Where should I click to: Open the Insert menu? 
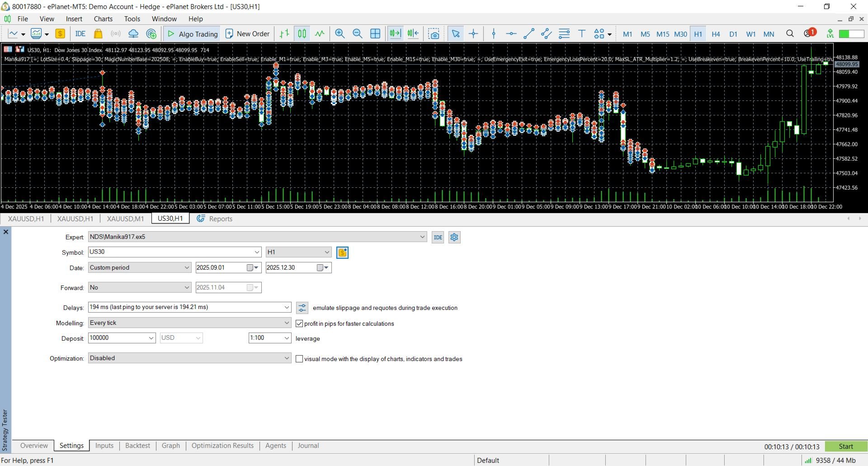pyautogui.click(x=74, y=19)
